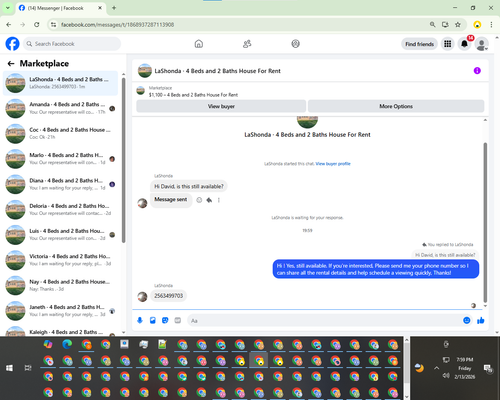
Task: Click the blue reply message bubble
Action: (376, 269)
